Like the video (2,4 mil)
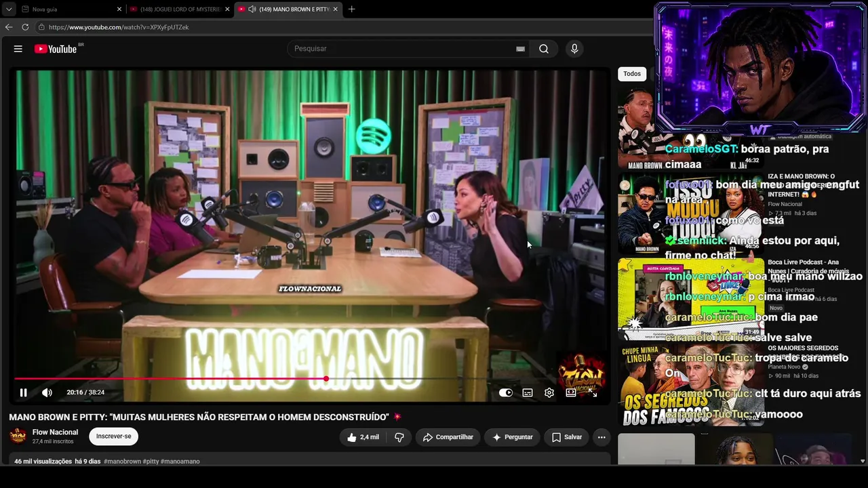Screen dimensions: 868x488 (x=363, y=437)
